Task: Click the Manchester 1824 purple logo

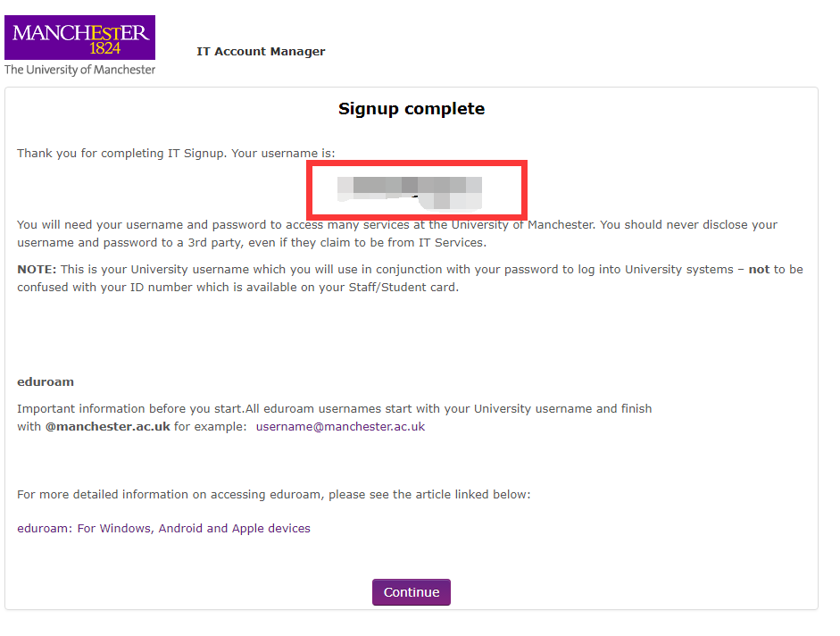Action: 79,38
